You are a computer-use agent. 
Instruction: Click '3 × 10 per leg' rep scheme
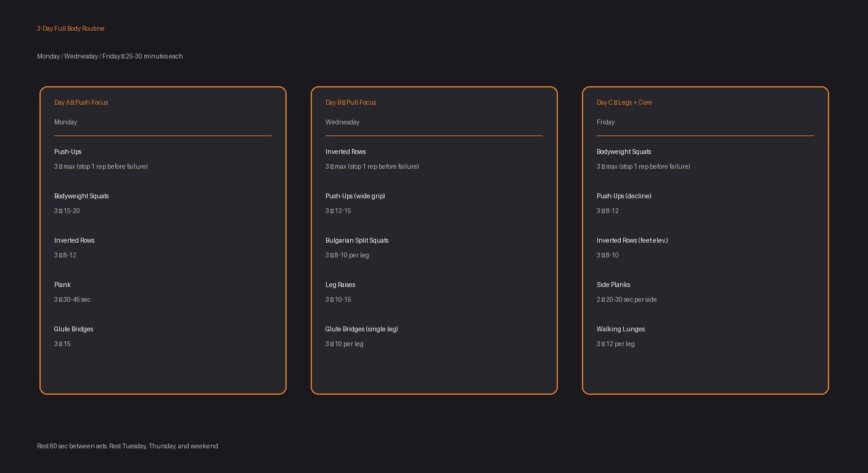click(345, 344)
